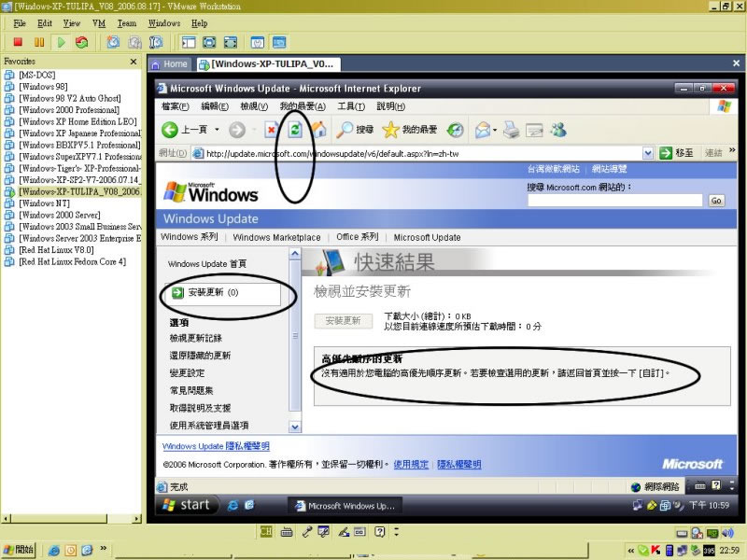
Task: Open VMware snapshot manager icon
Action: [x=156, y=42]
